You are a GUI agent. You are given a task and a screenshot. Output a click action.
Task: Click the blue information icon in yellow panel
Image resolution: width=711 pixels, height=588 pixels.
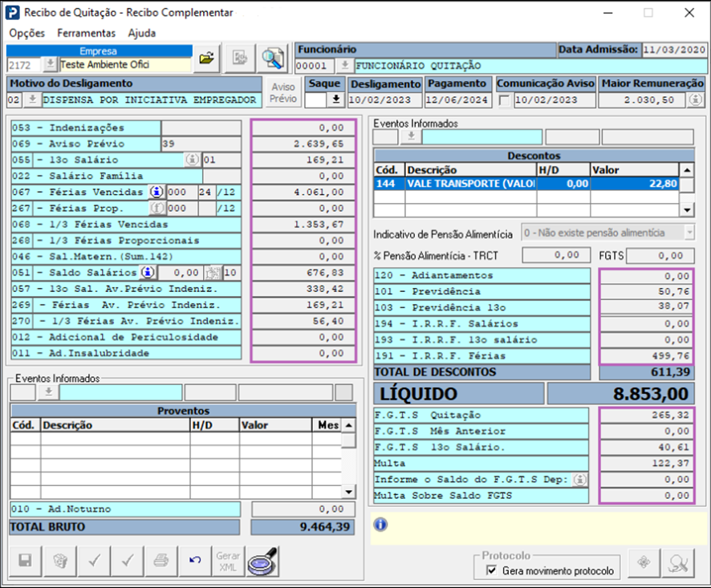(x=381, y=524)
